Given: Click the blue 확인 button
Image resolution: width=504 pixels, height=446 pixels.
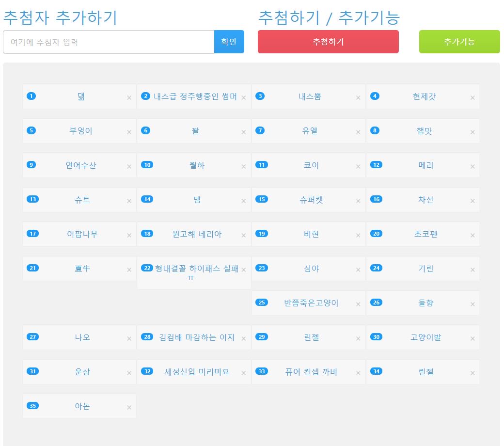Looking at the screenshot, I should pos(229,42).
